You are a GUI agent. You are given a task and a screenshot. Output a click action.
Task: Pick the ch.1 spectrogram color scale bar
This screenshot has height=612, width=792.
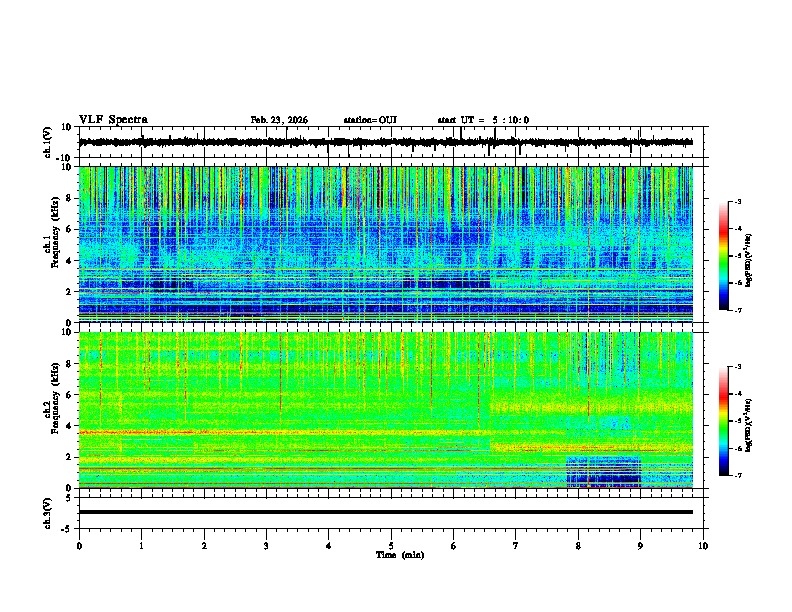[x=723, y=256]
